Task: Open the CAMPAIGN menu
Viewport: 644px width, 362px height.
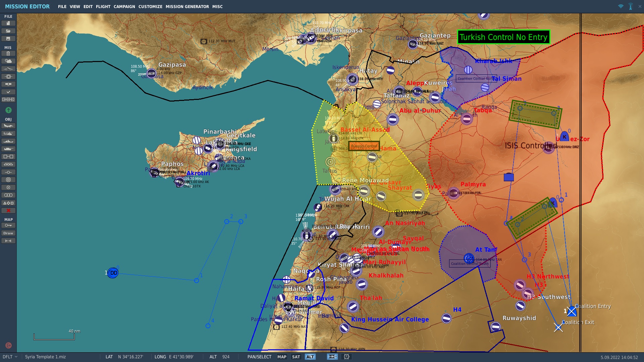Action: 124,7
